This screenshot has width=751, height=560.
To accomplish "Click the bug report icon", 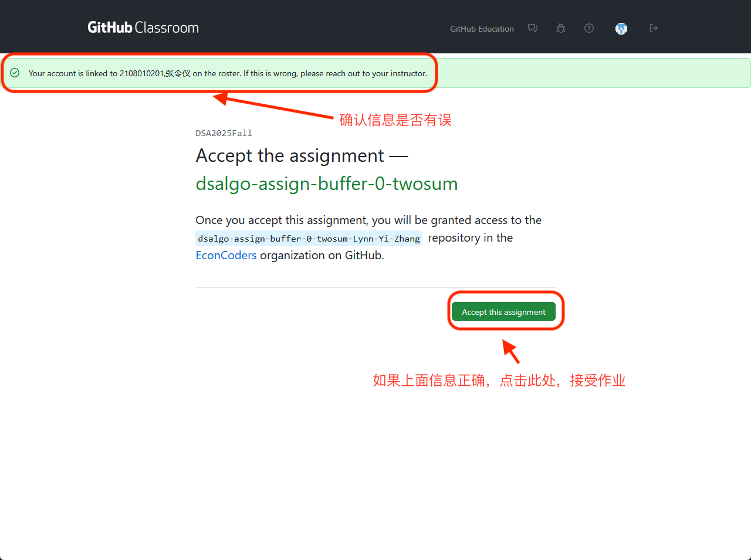I will [x=561, y=28].
